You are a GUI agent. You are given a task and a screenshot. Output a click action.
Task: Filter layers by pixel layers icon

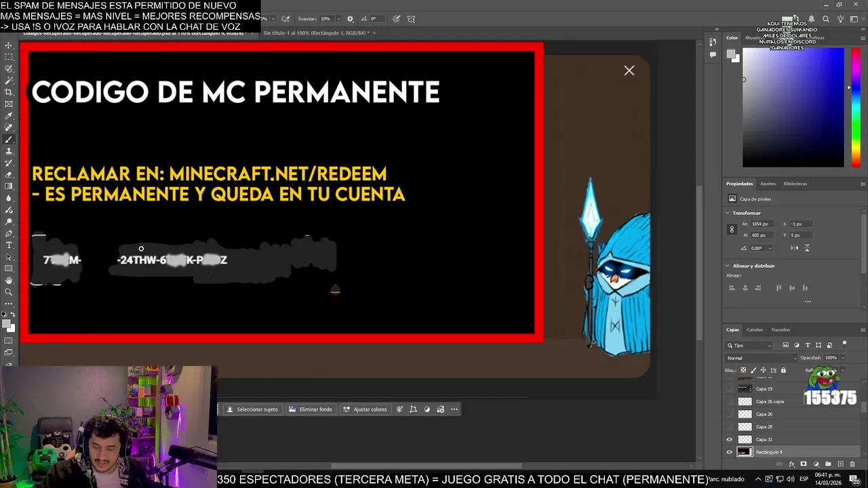786,345
